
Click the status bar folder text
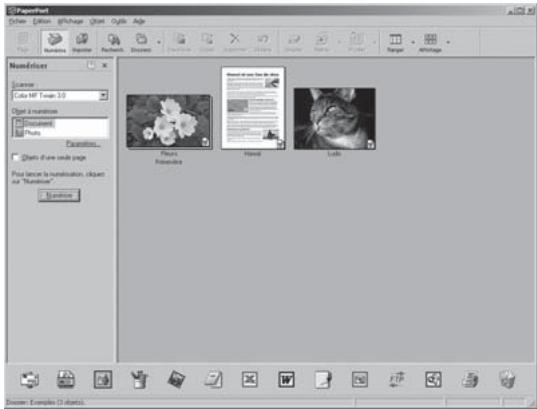(45, 402)
